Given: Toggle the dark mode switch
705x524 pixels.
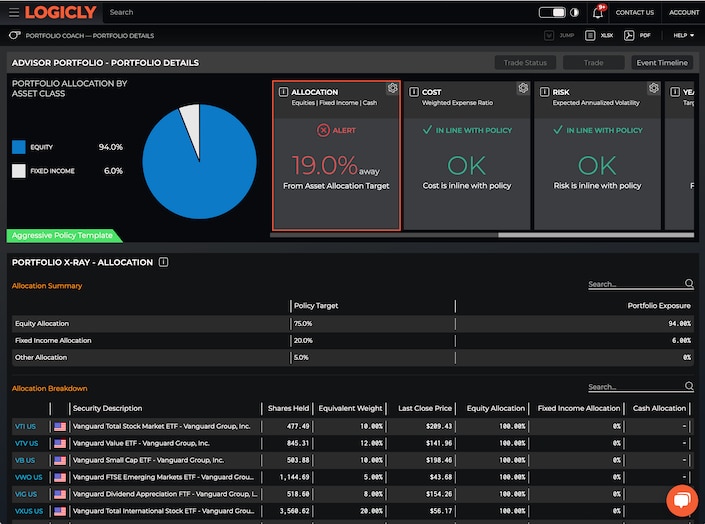Looking at the screenshot, I should 552,12.
